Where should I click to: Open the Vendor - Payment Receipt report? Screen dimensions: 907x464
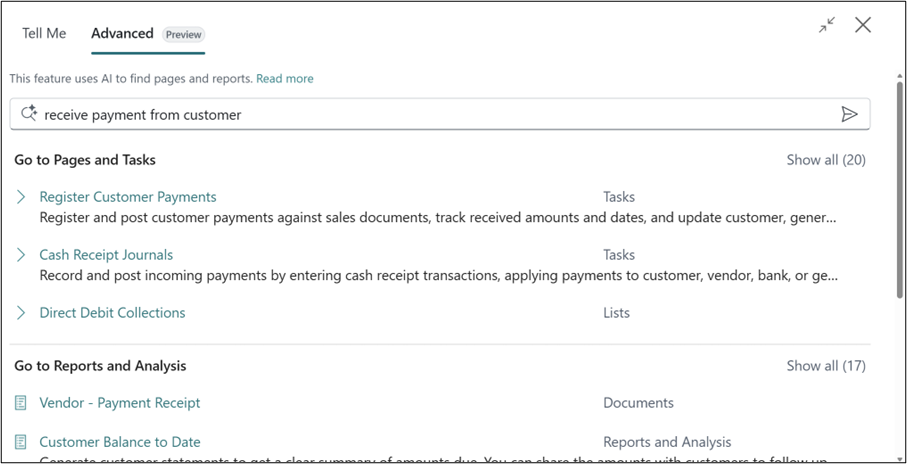coord(120,403)
